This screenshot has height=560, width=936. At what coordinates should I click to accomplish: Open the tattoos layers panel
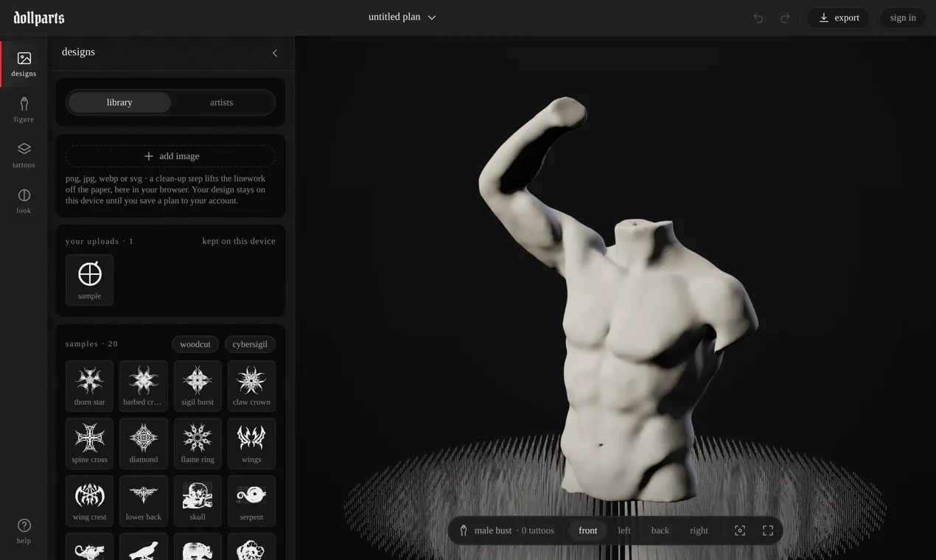pyautogui.click(x=24, y=155)
